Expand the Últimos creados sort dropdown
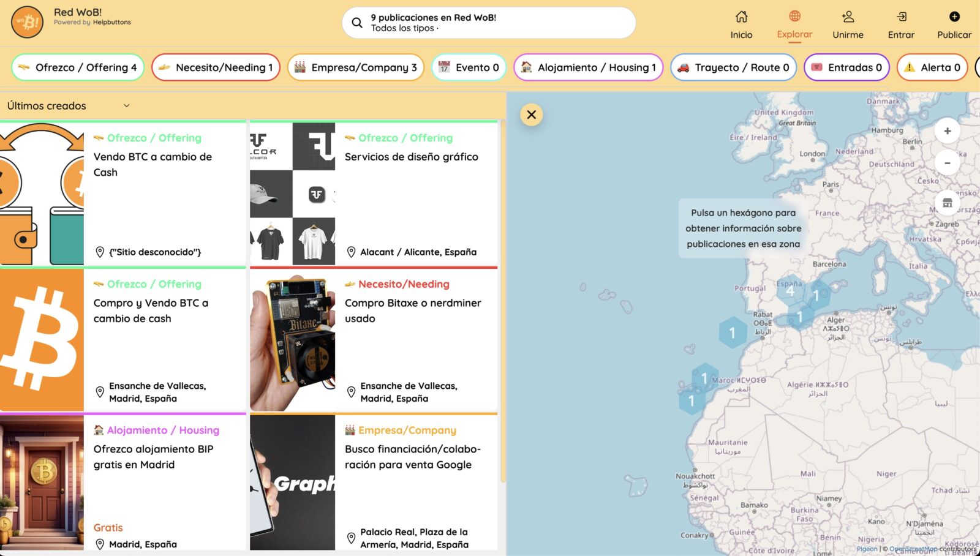 click(69, 106)
